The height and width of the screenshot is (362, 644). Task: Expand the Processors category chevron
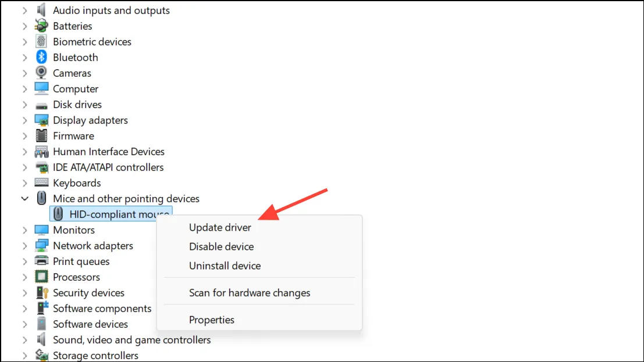coord(24,277)
